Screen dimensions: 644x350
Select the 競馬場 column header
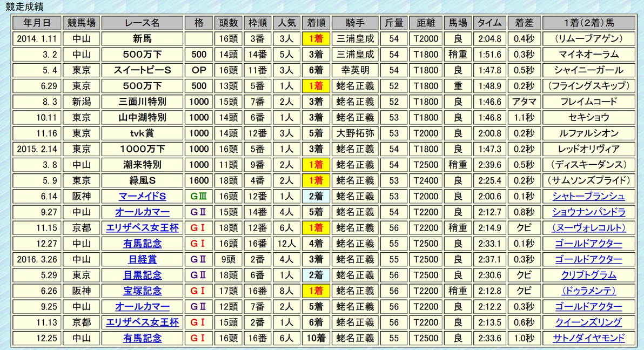[82, 23]
